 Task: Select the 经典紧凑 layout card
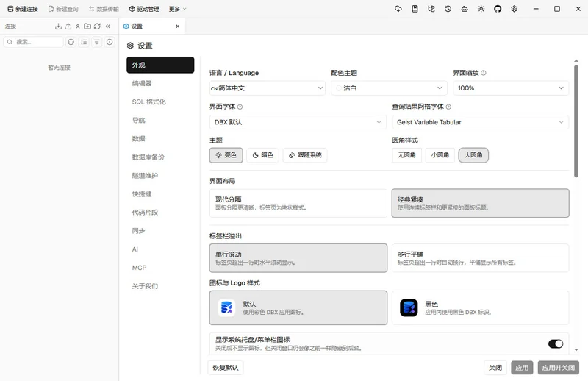point(481,203)
